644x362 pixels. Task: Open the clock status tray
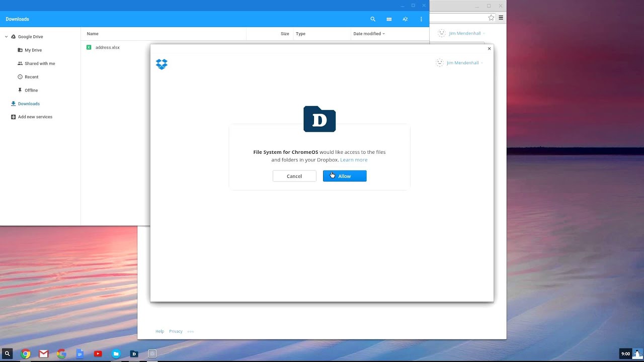coord(625,354)
